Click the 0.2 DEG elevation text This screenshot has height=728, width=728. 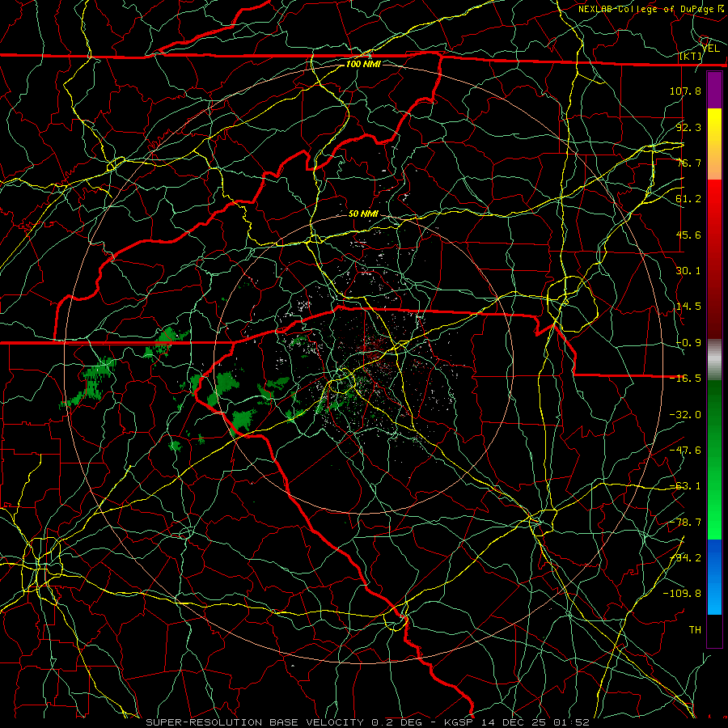[x=396, y=722]
